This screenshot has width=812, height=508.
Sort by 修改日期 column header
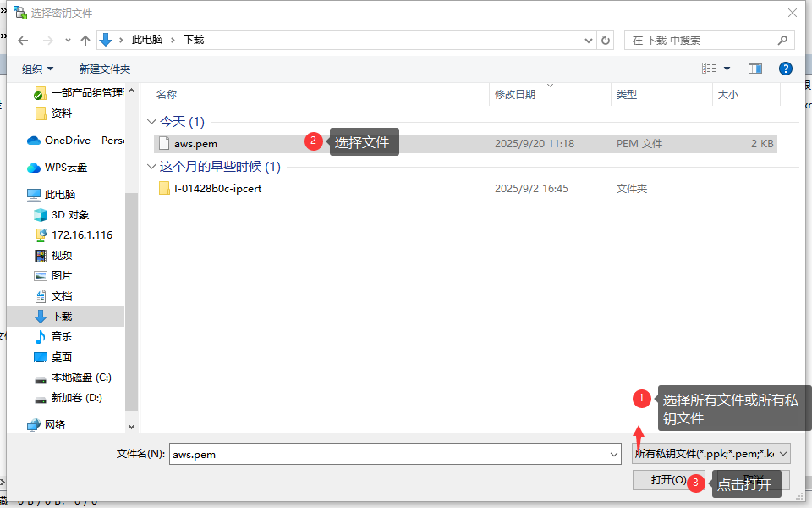(515, 95)
